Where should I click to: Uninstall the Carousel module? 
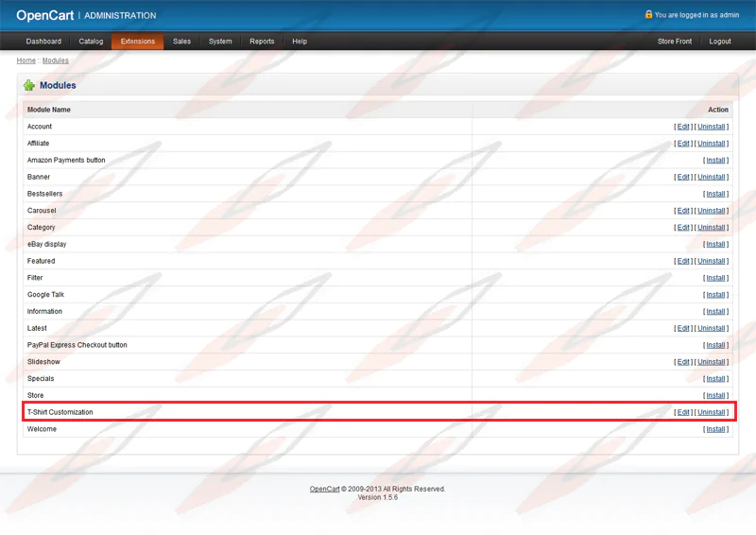(712, 211)
